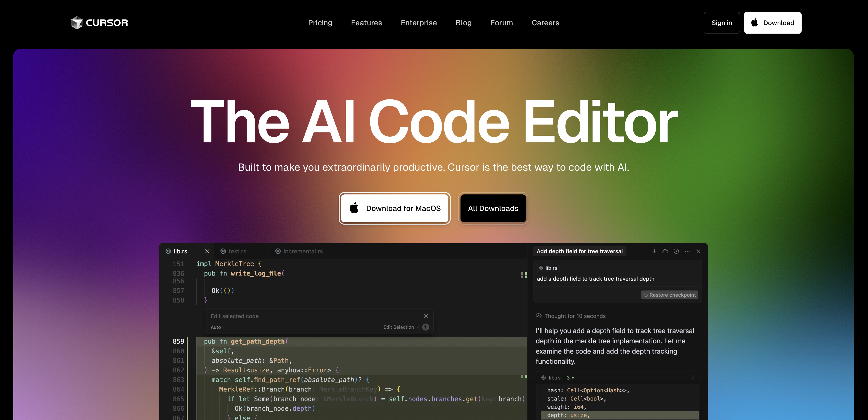The width and height of the screenshot is (868, 420).
Task: Open chat history clock icon
Action: tap(676, 251)
